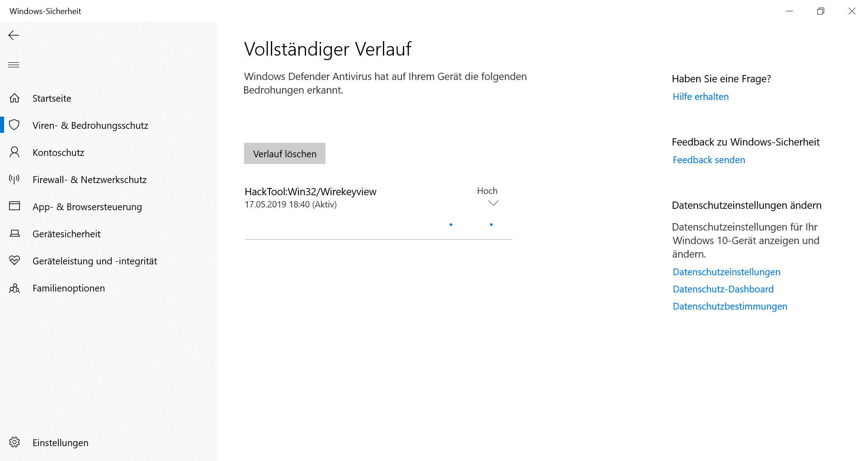Go to the Datenschutz-Dashboard link
Viewport: 868px width, 461px height.
click(723, 289)
